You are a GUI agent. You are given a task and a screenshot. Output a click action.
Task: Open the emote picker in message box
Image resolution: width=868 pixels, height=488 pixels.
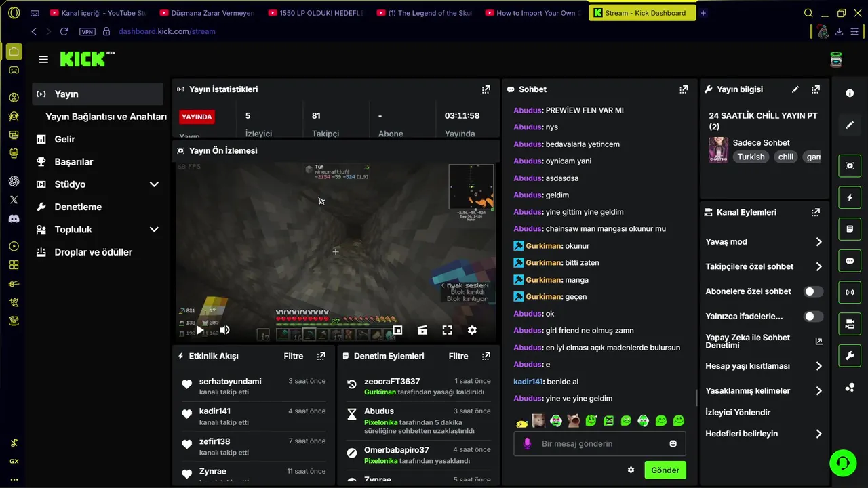point(673,444)
